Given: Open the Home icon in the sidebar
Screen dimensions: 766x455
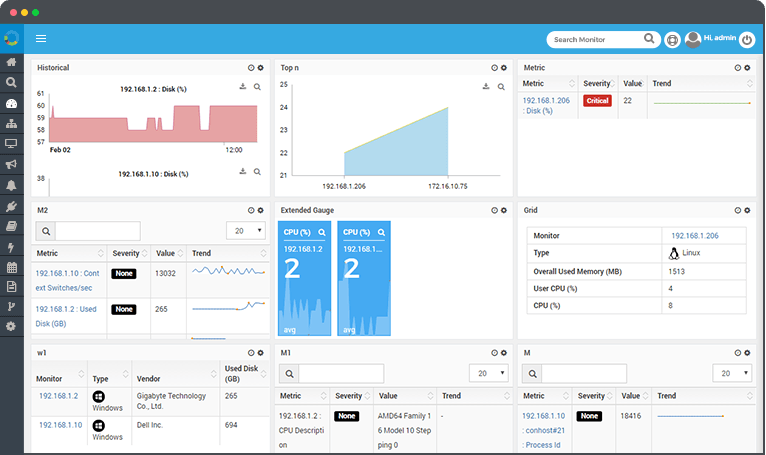Looking at the screenshot, I should coord(11,62).
